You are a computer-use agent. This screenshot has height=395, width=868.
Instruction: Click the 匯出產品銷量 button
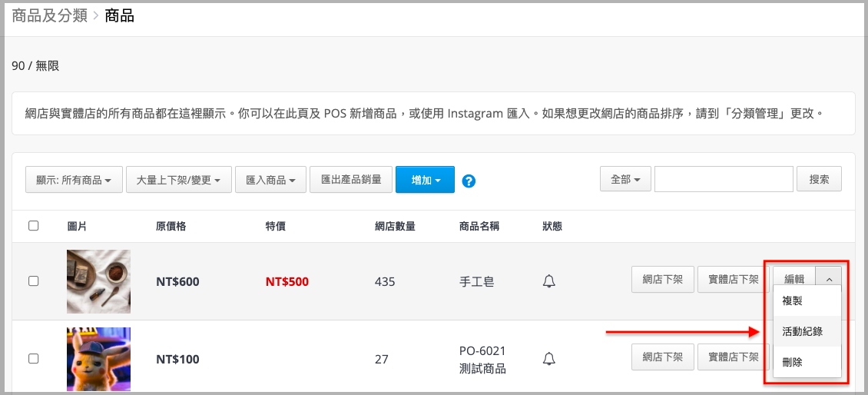click(351, 180)
